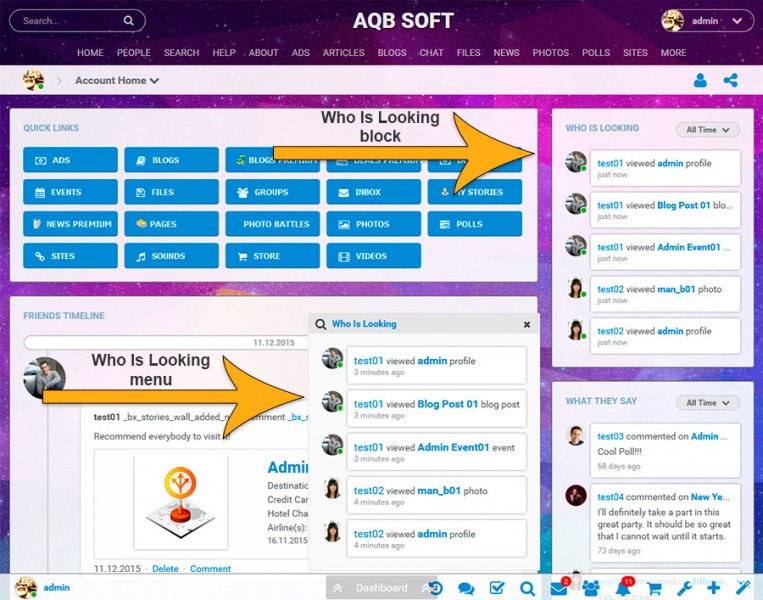Go to PEOPLE in main navigation

134,53
